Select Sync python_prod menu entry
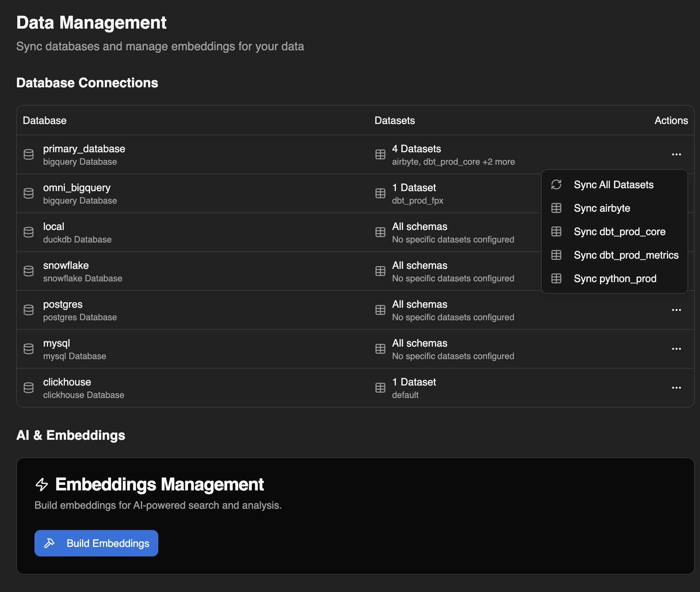 tap(614, 278)
